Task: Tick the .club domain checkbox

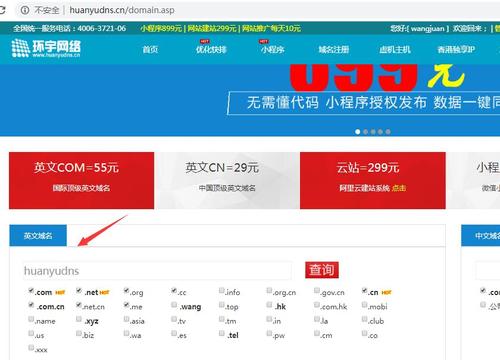Action: coord(365,319)
